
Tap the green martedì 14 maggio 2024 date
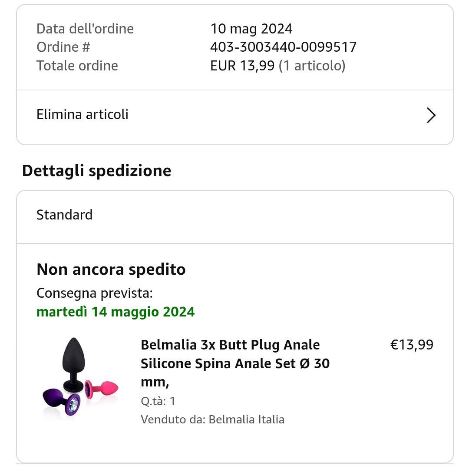(116, 312)
